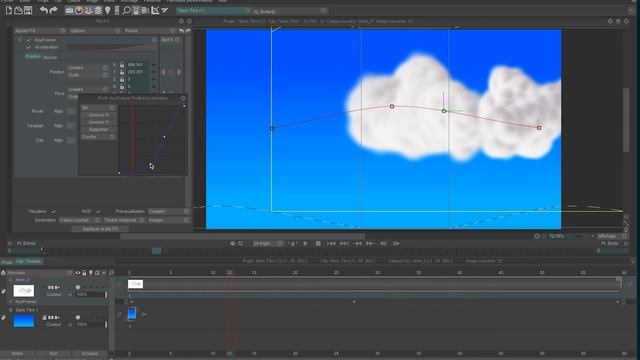Click the light bulb (light table) icon
Screen dimensions: 640x360
[107, 10]
